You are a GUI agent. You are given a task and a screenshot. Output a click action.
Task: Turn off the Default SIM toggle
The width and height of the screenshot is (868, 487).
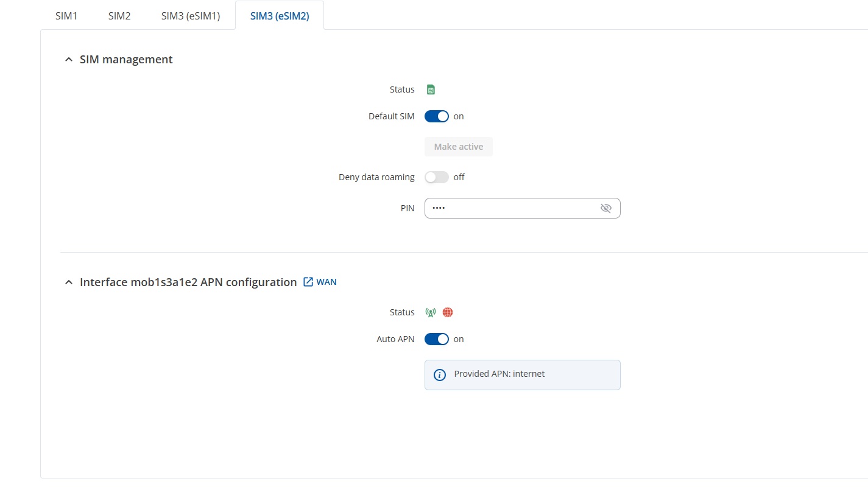(x=437, y=116)
